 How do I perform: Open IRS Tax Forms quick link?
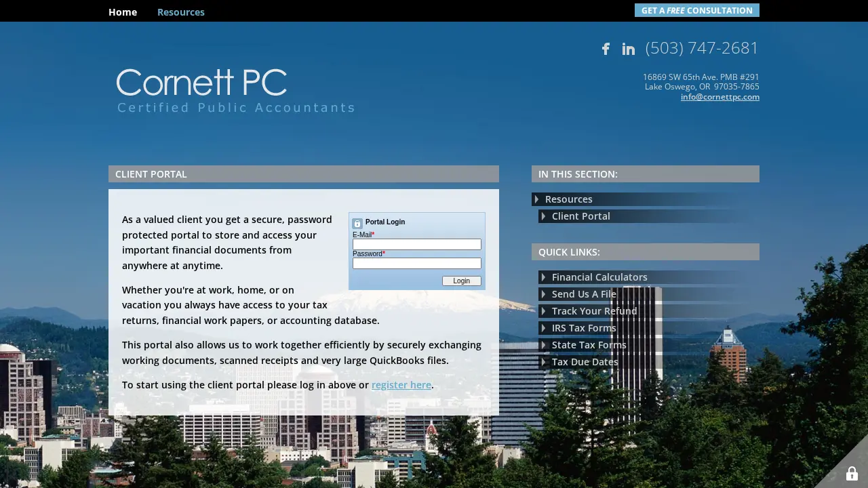(584, 328)
